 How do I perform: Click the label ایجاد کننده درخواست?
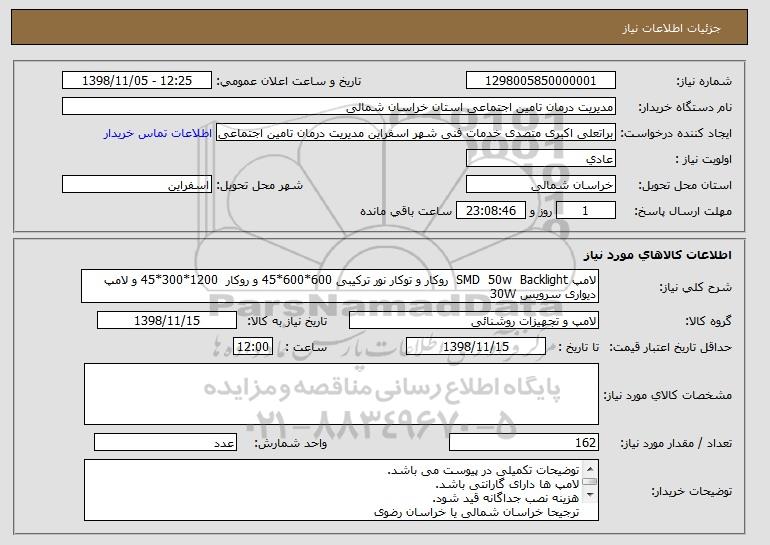tap(676, 133)
